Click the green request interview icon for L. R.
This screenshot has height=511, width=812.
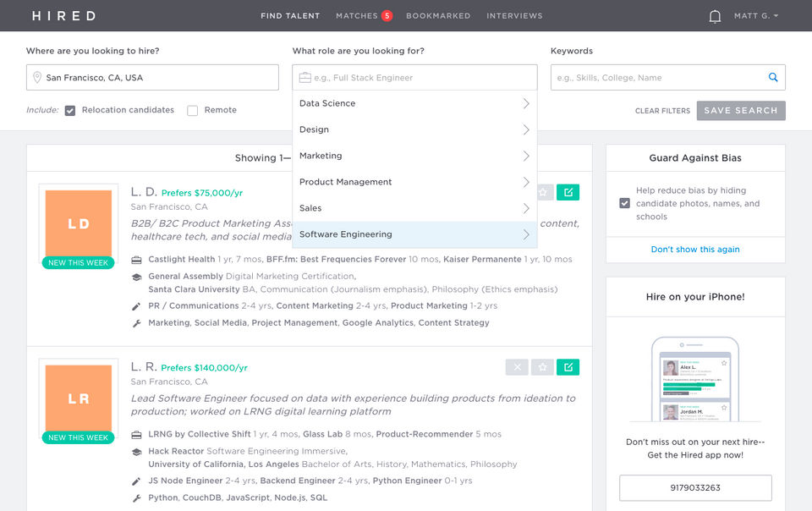click(x=568, y=367)
